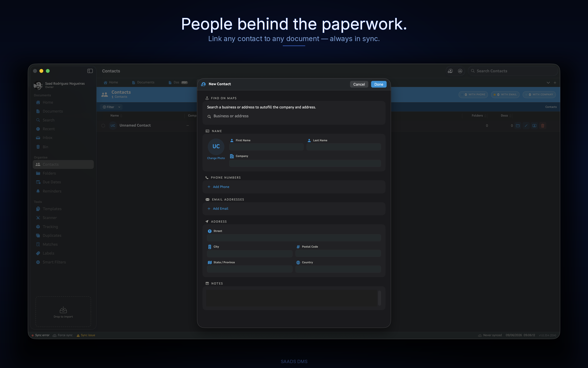Viewport: 588px width, 368px height.
Task: Click the Change Photo link
Action: [x=216, y=158]
